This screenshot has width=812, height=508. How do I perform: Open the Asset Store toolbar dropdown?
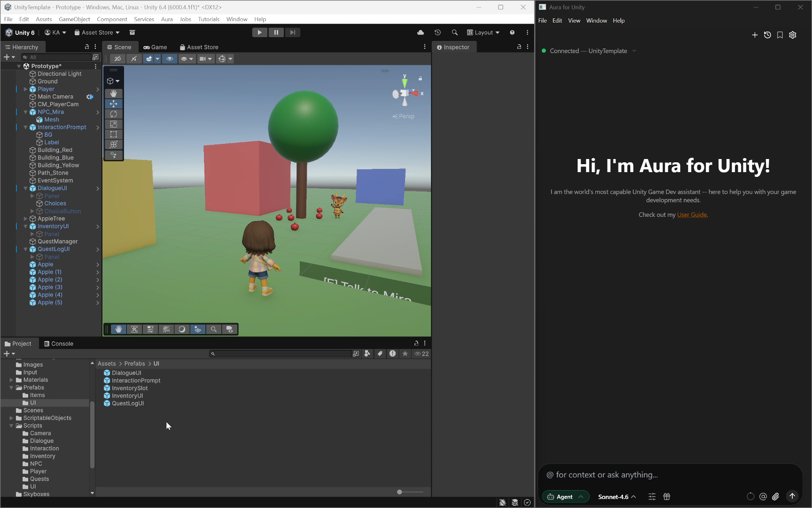point(97,32)
